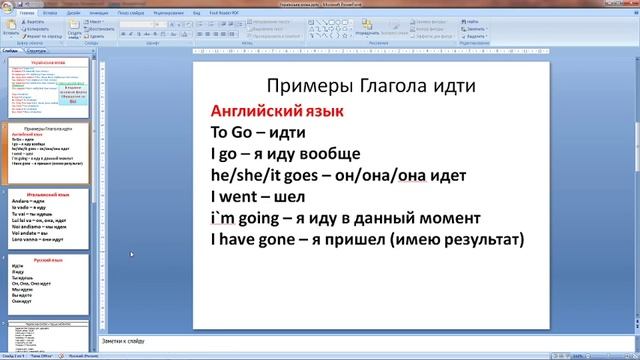Viewport: 640px width, 360px height.
Task: Toggle Center text alignment
Action: (207, 34)
